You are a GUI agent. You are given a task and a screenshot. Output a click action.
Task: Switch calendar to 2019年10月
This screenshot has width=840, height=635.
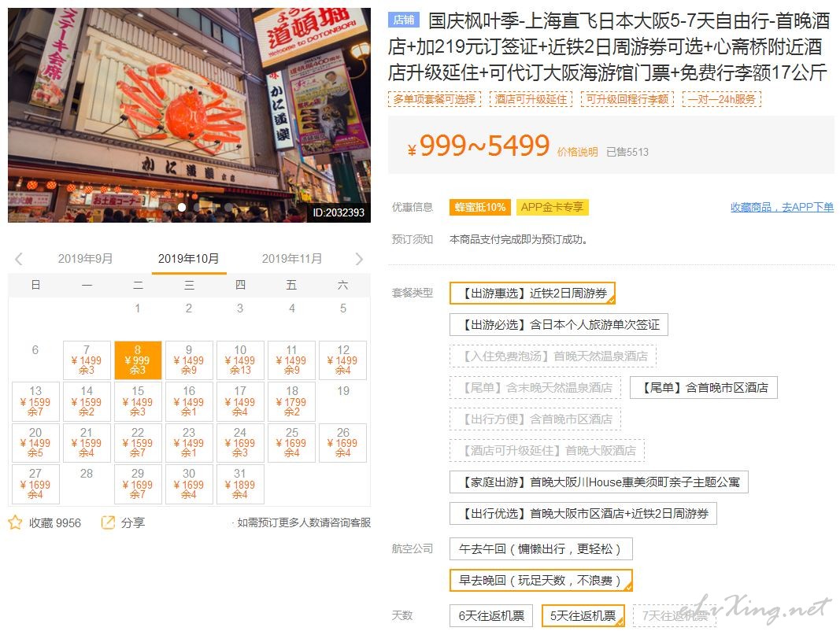[189, 259]
